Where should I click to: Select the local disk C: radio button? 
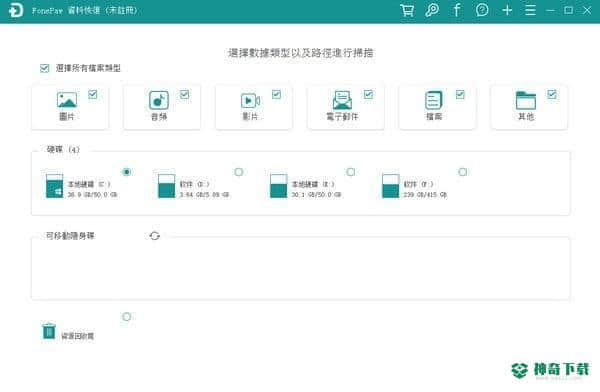[127, 172]
